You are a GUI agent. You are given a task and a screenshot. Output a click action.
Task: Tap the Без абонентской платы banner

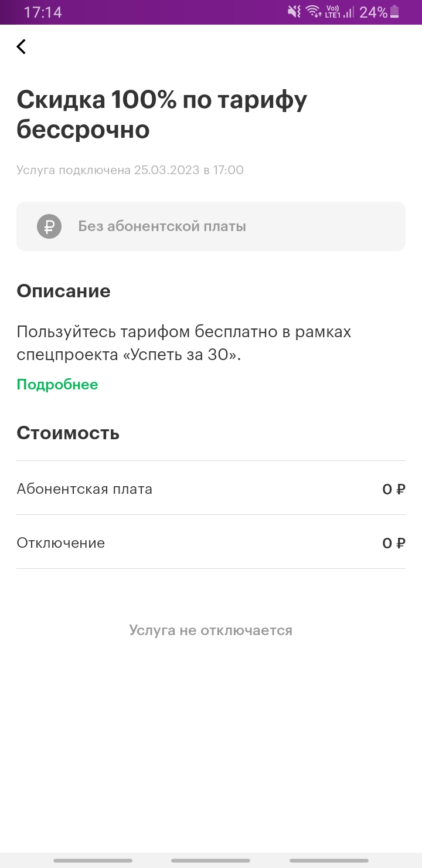[x=211, y=226]
